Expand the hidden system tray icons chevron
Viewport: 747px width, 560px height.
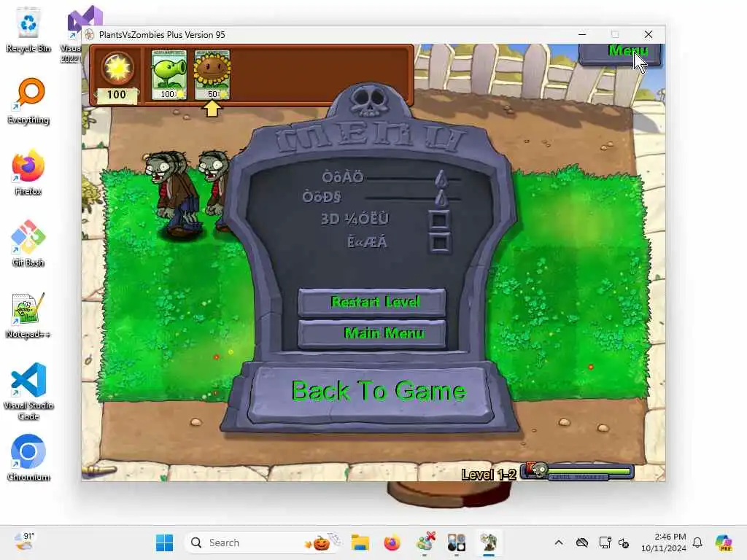[559, 542]
